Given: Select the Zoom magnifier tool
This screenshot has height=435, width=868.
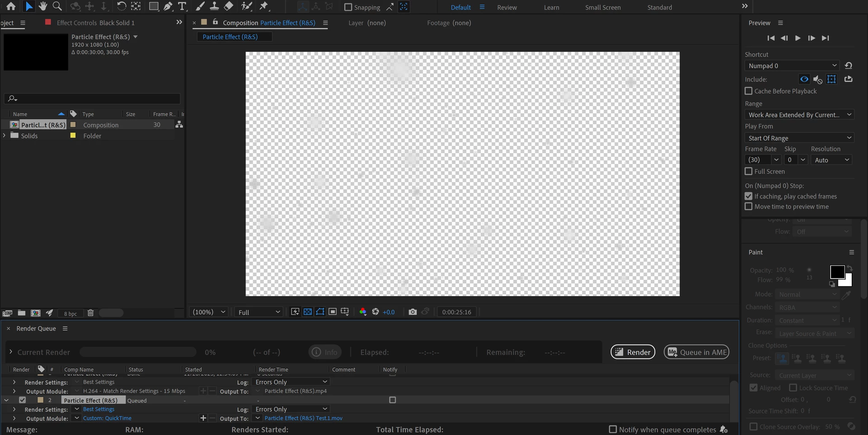Looking at the screenshot, I should coord(57,6).
